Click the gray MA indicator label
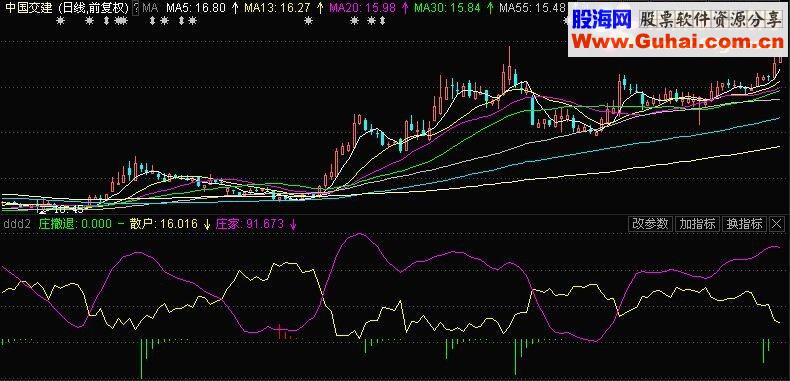The height and width of the screenshot is (381, 790). (x=150, y=8)
